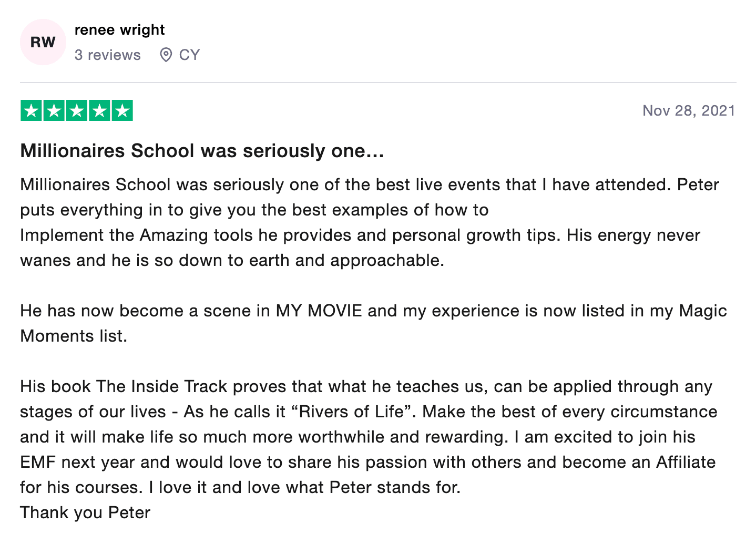Click the location pin icon
Screen dimensions: 756x534
(x=166, y=55)
